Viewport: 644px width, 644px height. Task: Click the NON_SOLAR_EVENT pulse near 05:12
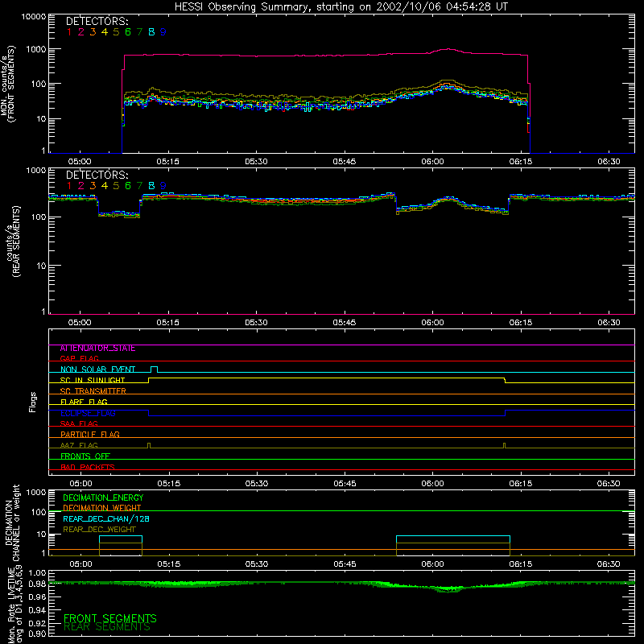tap(154, 369)
